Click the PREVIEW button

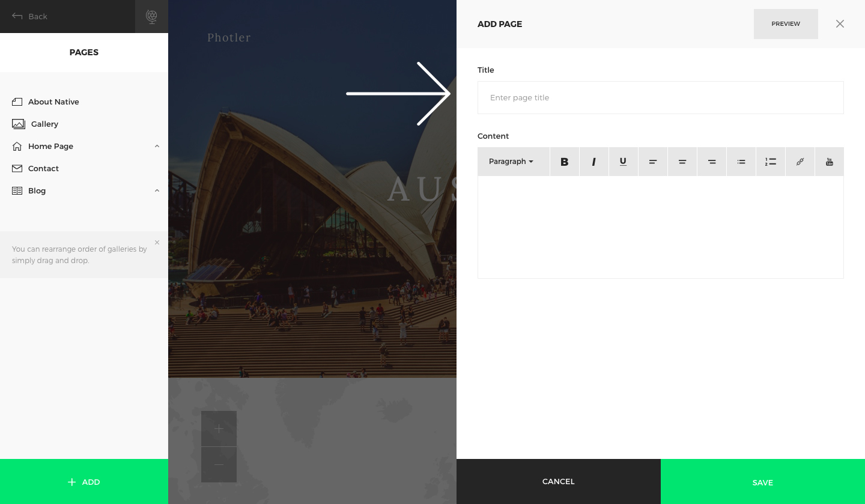tap(786, 24)
